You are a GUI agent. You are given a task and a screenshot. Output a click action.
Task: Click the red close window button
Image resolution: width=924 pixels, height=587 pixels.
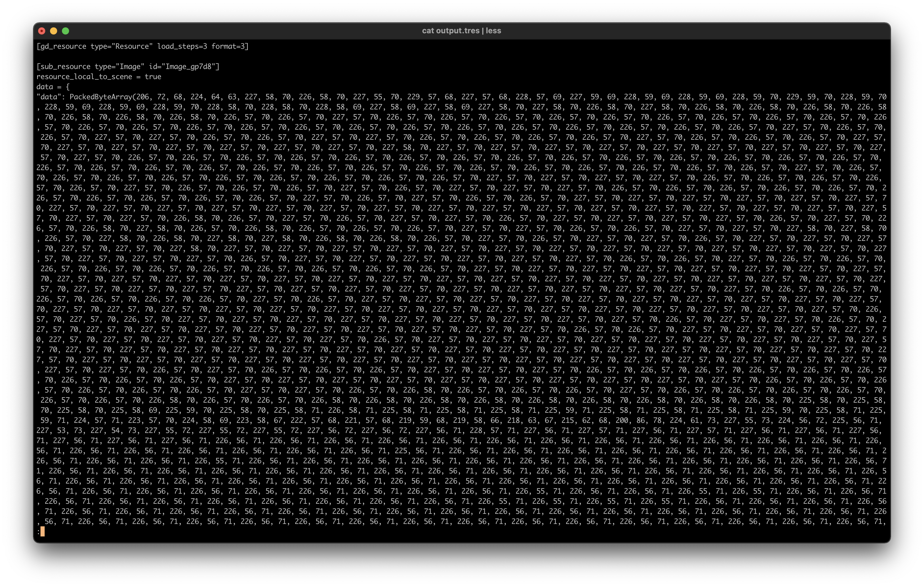pos(42,31)
